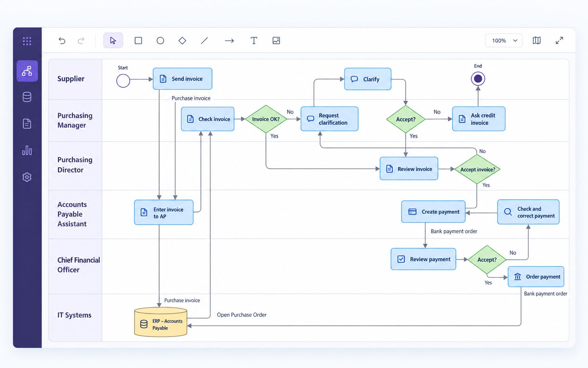Screen dimensions: 588x368
Task: Click the Start event circle
Action: pyautogui.click(x=123, y=80)
